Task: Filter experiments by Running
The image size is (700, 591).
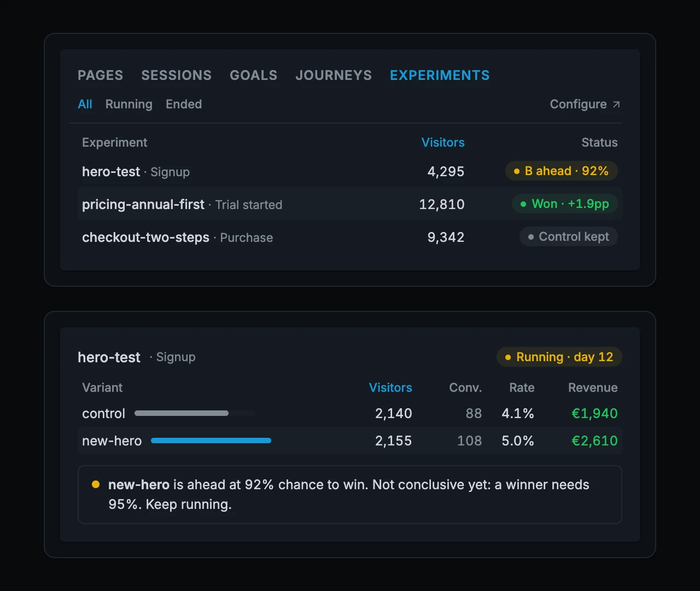Action: click(129, 104)
